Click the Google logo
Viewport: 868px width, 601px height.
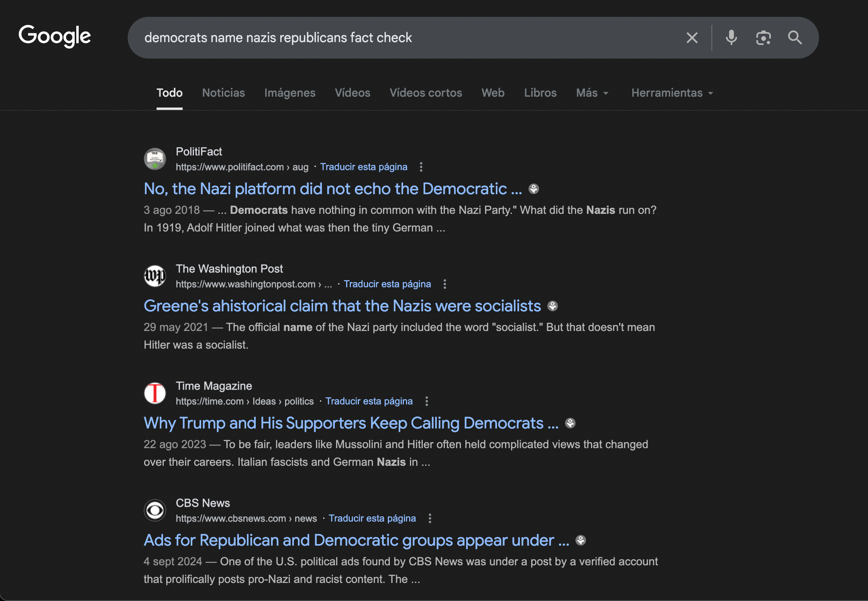[55, 36]
